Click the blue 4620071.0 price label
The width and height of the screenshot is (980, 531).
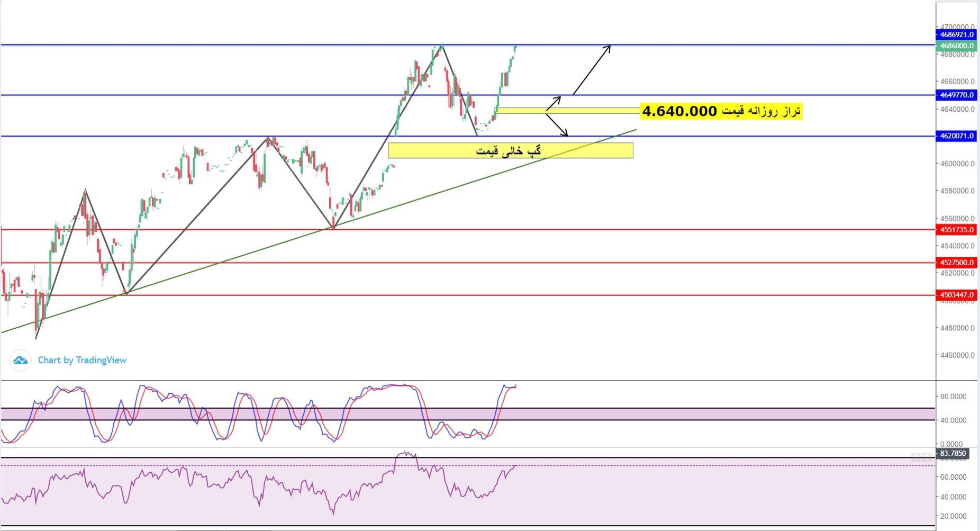(x=956, y=136)
